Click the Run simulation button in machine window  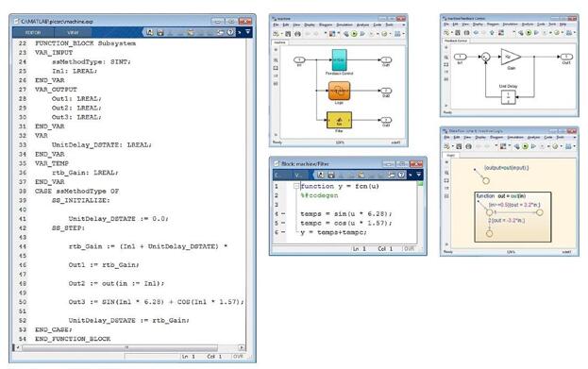[354, 34]
